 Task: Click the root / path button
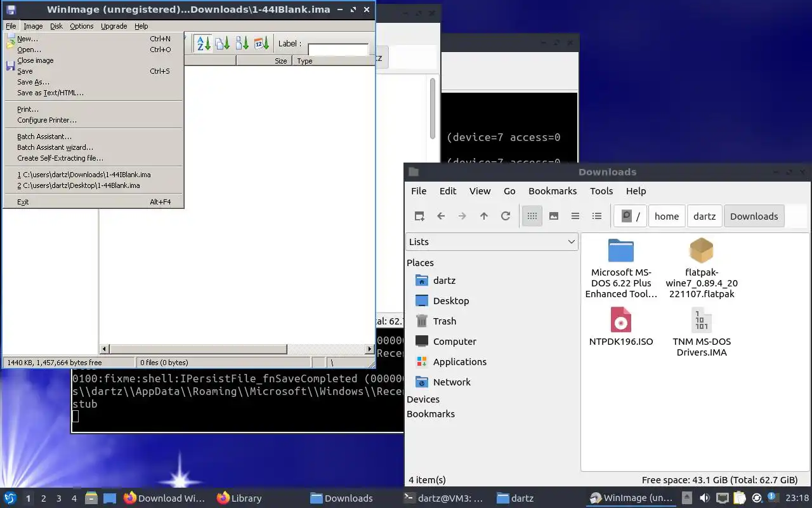(631, 216)
